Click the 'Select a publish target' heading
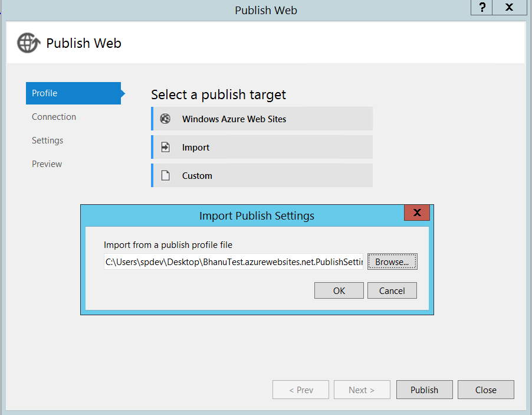Image resolution: width=532 pixels, height=415 pixels. click(x=218, y=94)
